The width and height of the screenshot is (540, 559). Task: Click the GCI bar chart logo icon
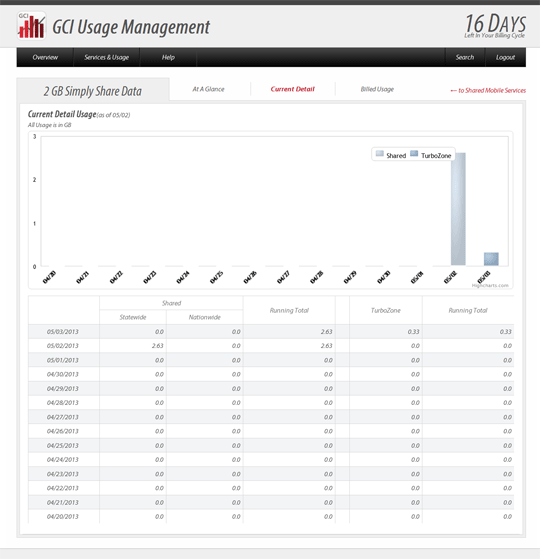pyautogui.click(x=31, y=26)
